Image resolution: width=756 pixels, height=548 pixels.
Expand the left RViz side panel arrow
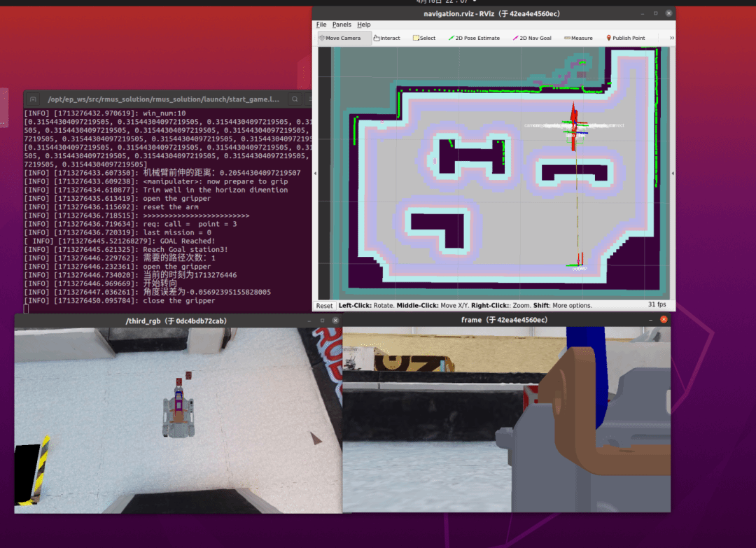point(315,174)
